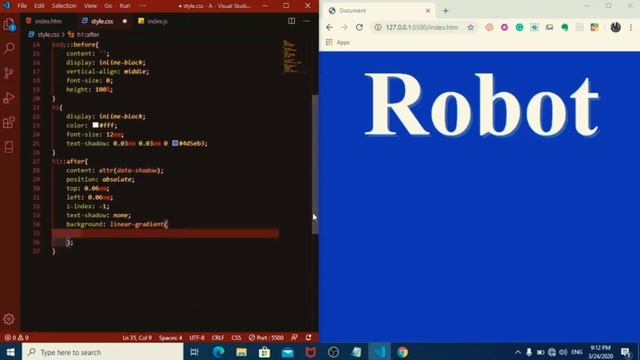Click the notifications bell in the status bar
The height and width of the screenshot is (360, 640).
309,338
